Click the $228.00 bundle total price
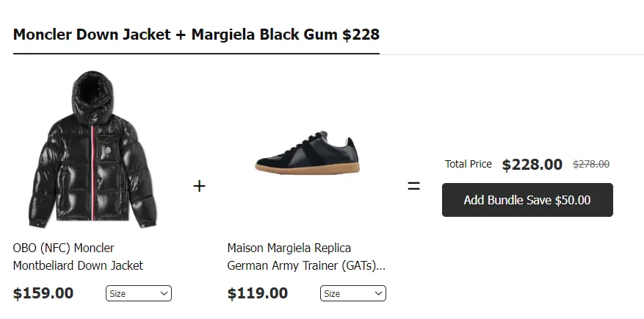644x319 pixels. 532,165
